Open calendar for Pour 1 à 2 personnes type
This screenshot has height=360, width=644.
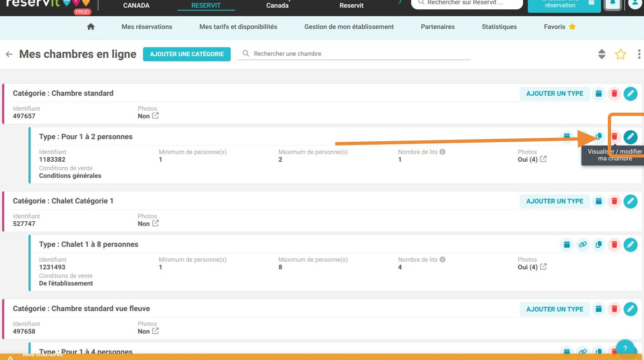(567, 136)
